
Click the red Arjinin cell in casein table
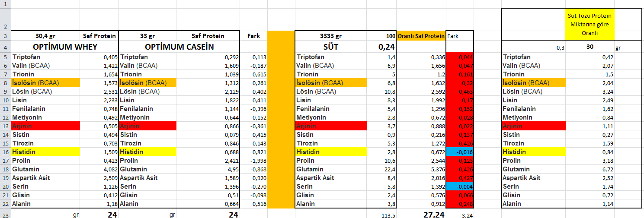point(147,126)
